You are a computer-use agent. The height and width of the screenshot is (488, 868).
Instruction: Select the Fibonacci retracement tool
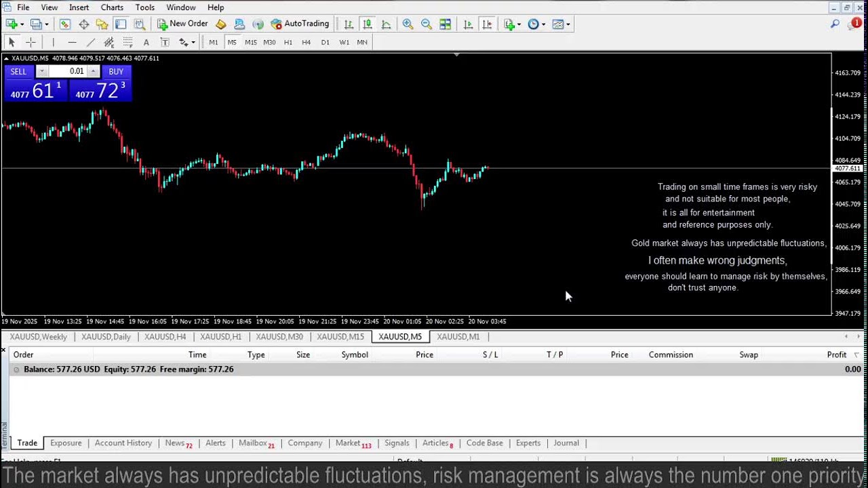(x=127, y=42)
